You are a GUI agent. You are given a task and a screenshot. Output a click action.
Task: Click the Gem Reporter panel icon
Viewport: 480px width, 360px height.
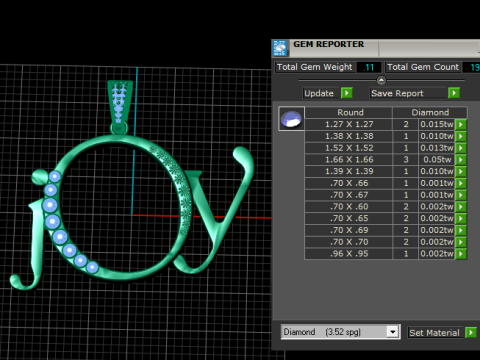point(280,48)
